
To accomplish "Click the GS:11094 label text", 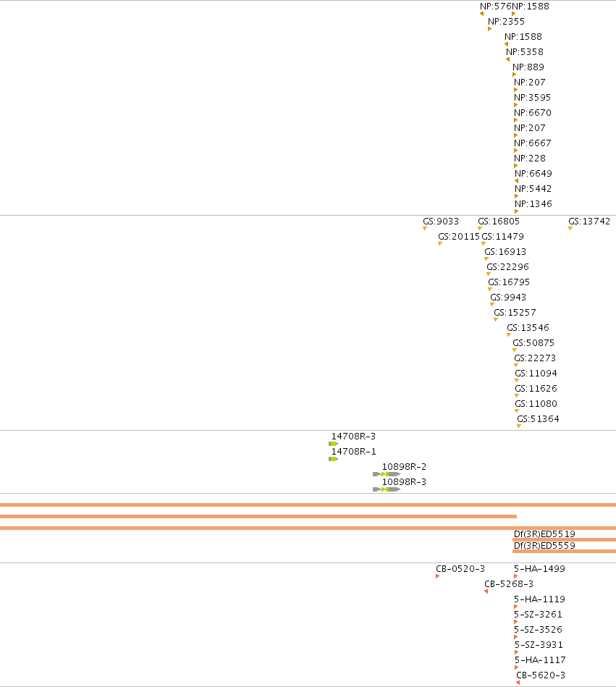I will click(x=536, y=374).
